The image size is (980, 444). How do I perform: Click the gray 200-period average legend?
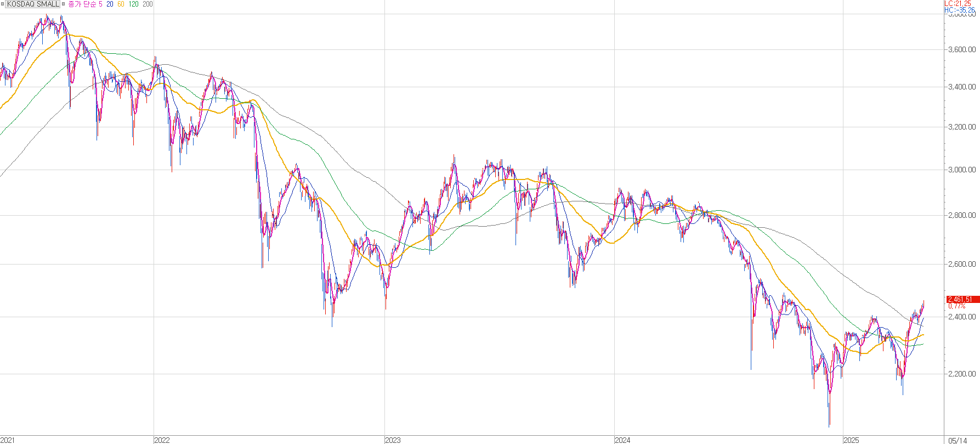point(148,4)
